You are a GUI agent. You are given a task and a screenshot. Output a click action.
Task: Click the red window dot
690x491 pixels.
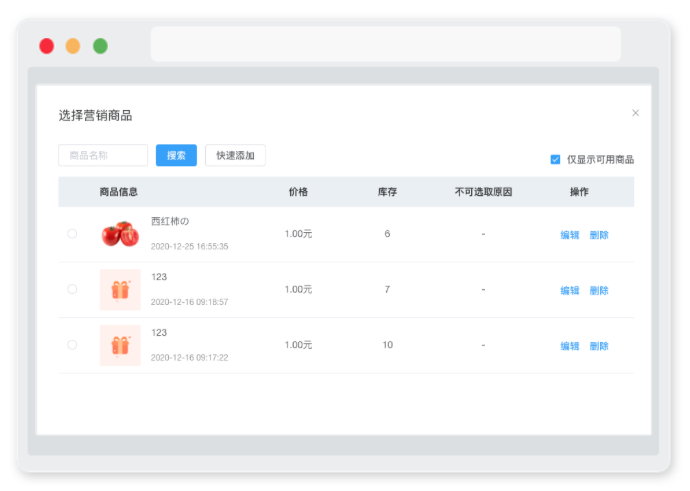pos(47,46)
